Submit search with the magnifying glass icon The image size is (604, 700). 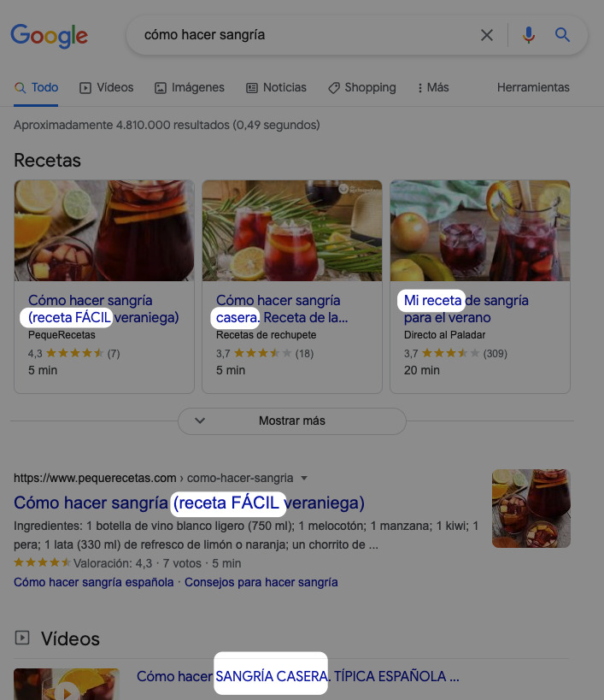[x=562, y=34]
